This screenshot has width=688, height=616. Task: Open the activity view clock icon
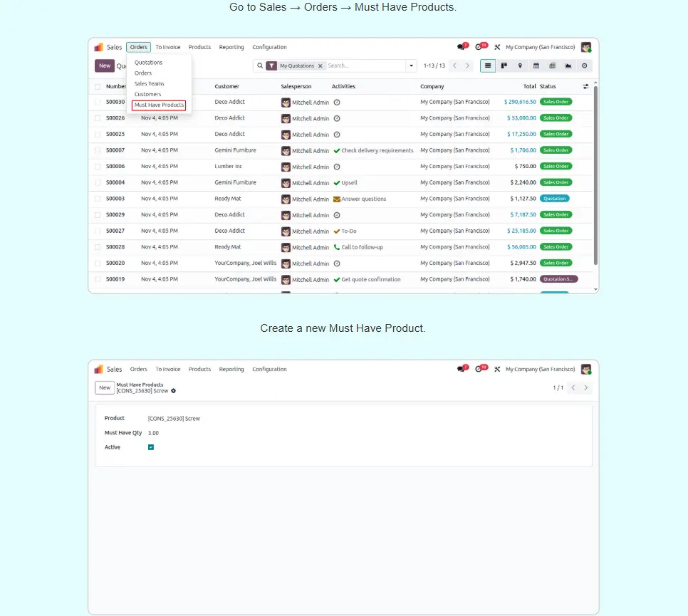tap(584, 66)
